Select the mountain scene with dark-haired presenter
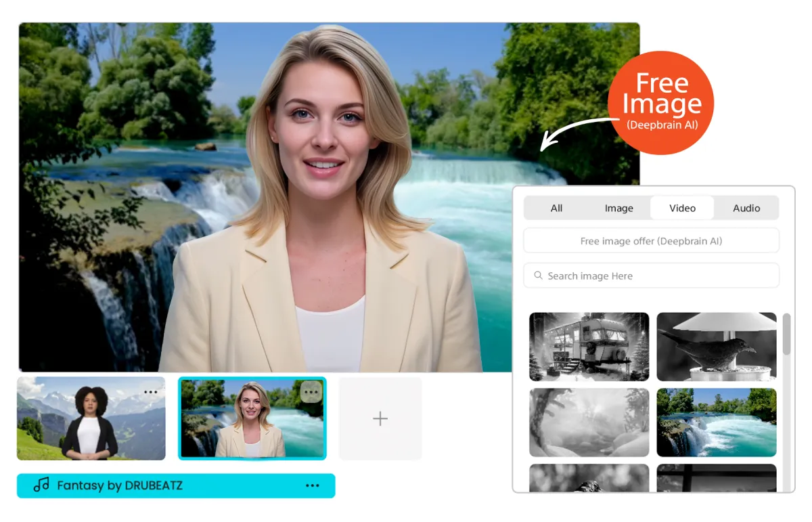812x522 pixels. coord(91,418)
